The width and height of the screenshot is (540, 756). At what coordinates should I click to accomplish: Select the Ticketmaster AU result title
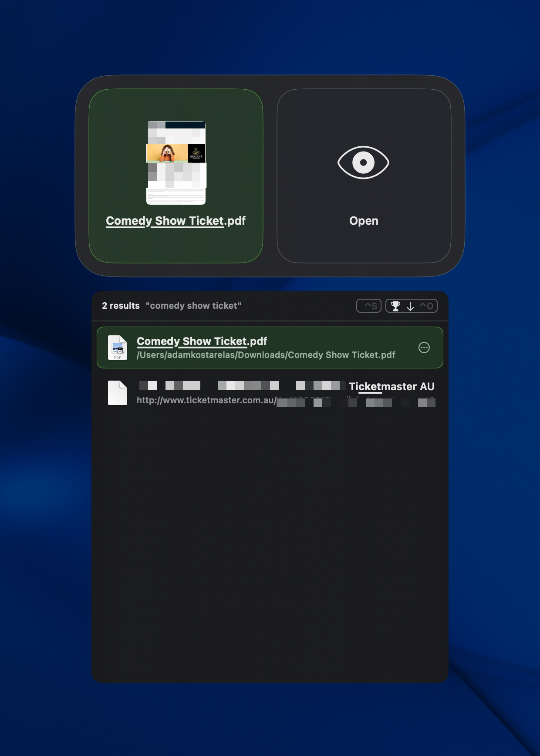point(391,386)
